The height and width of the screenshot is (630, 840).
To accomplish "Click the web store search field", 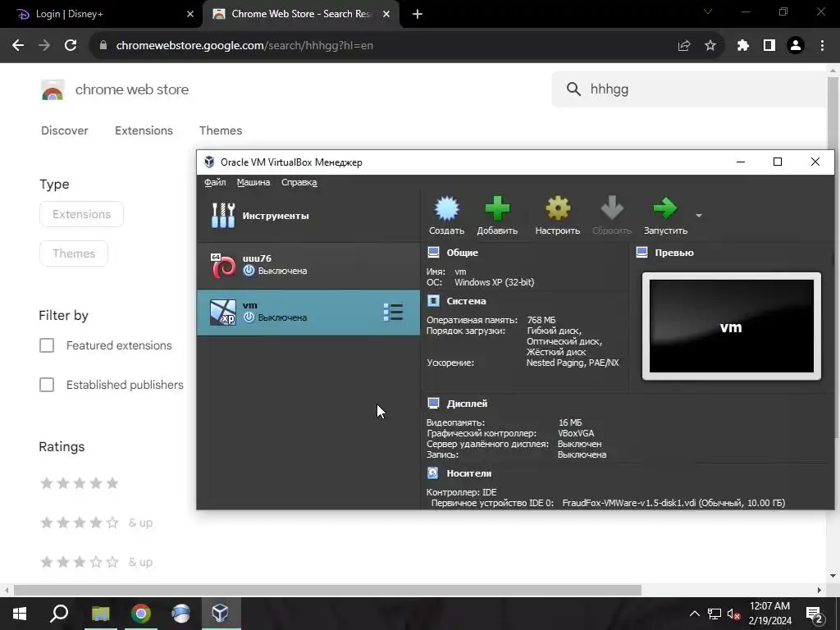I will 691,89.
